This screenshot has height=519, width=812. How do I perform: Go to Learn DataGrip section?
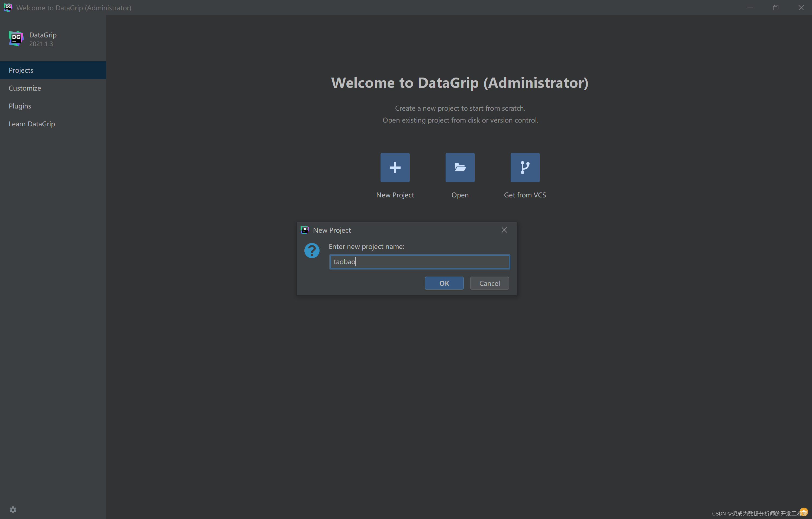(x=32, y=124)
